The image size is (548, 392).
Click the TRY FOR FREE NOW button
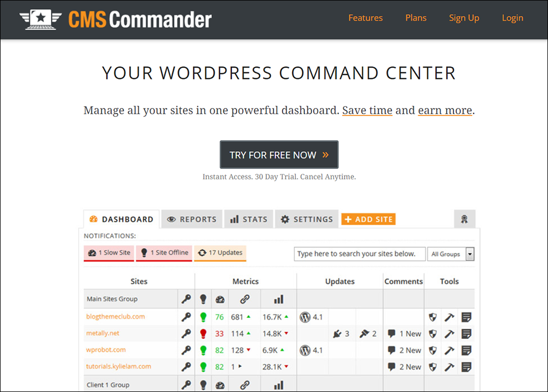tap(279, 154)
